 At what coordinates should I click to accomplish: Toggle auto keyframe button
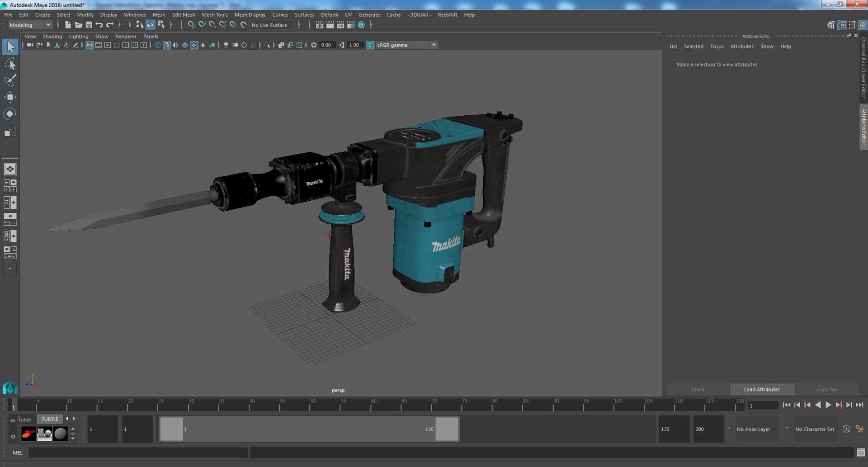coord(846,429)
